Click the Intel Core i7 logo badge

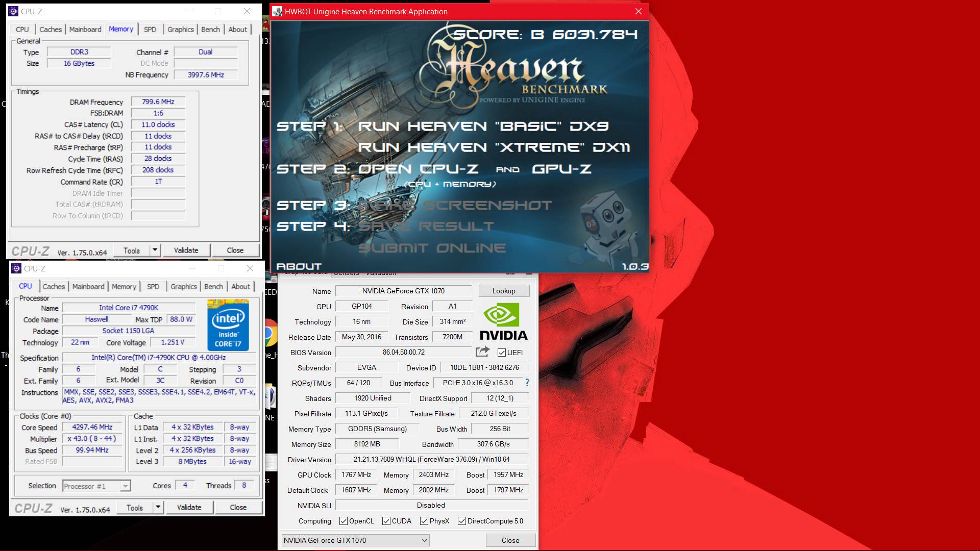(228, 327)
